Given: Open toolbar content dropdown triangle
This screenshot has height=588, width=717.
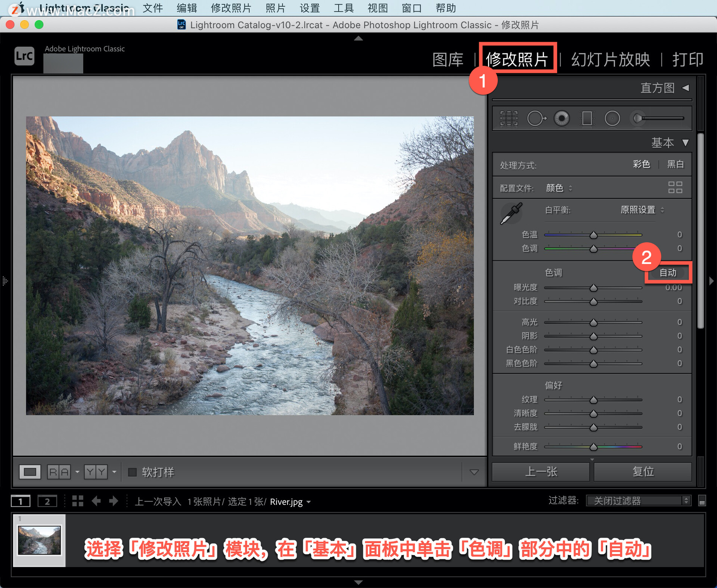Looking at the screenshot, I should (x=474, y=472).
